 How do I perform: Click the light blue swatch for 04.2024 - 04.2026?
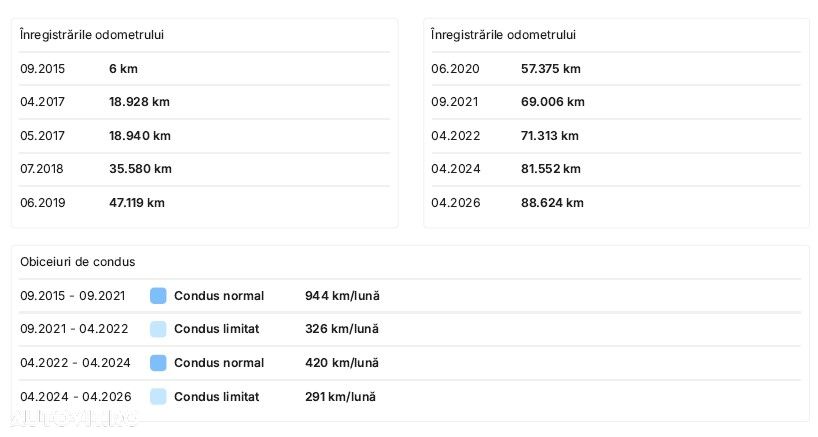tap(158, 397)
